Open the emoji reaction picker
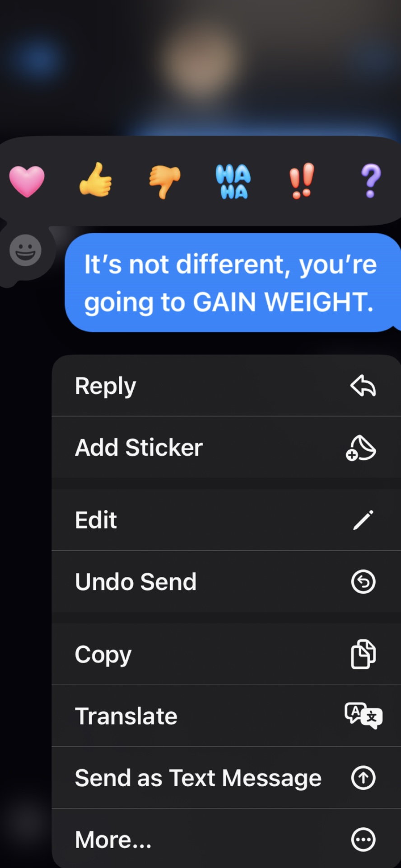The image size is (401, 868). pyautogui.click(x=26, y=250)
